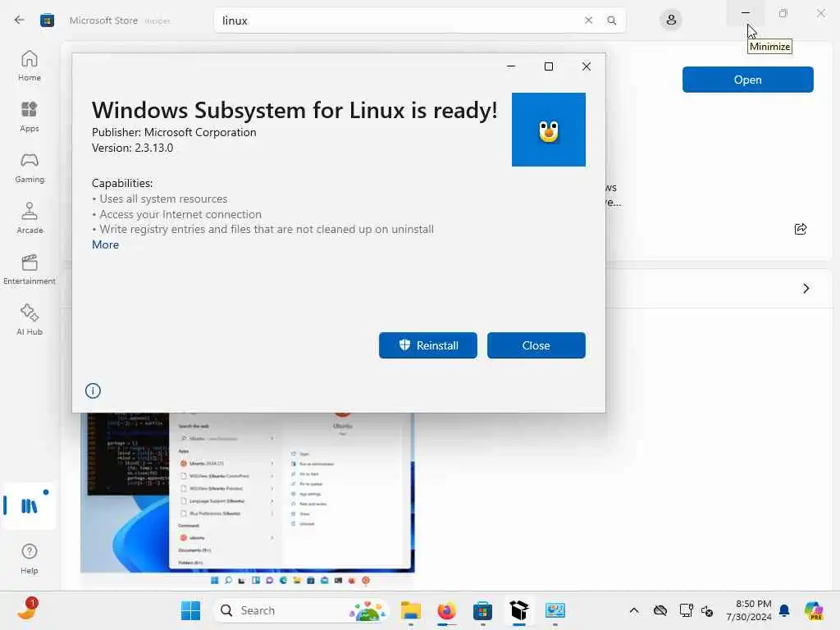Expand the section with the right chevron

pyautogui.click(x=806, y=289)
